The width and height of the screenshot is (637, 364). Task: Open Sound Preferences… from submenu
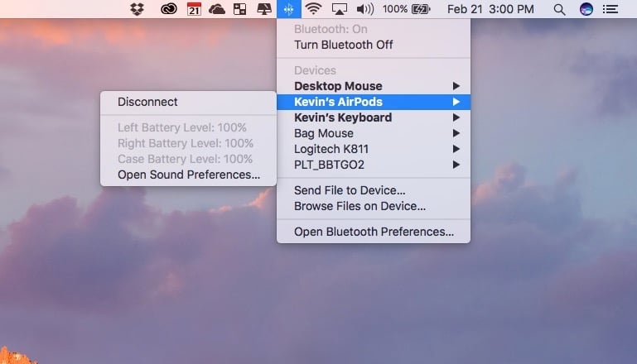[x=188, y=175]
